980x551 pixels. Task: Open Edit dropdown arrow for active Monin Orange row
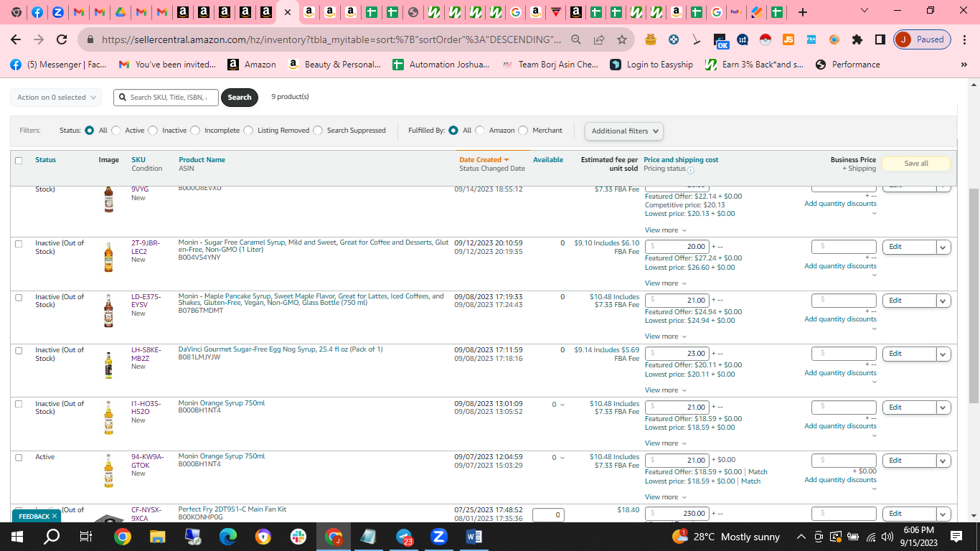[943, 461]
